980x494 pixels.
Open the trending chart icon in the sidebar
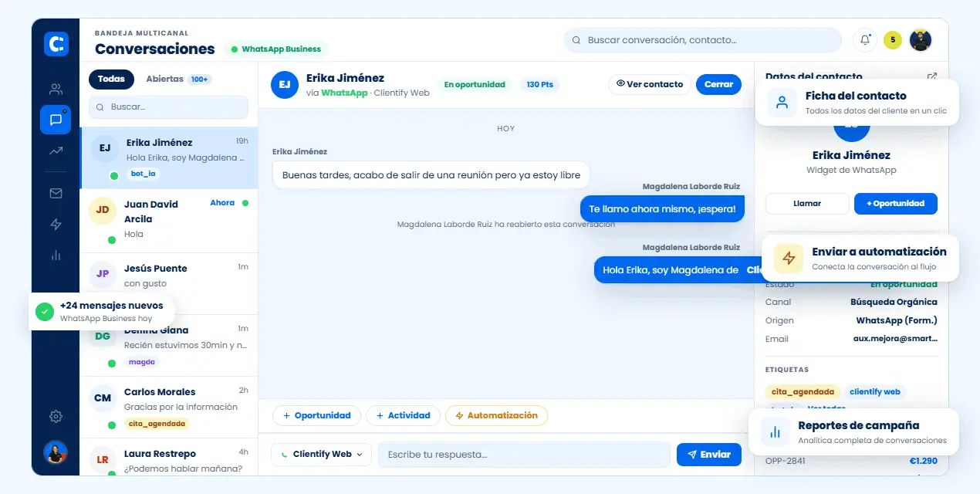click(x=56, y=151)
